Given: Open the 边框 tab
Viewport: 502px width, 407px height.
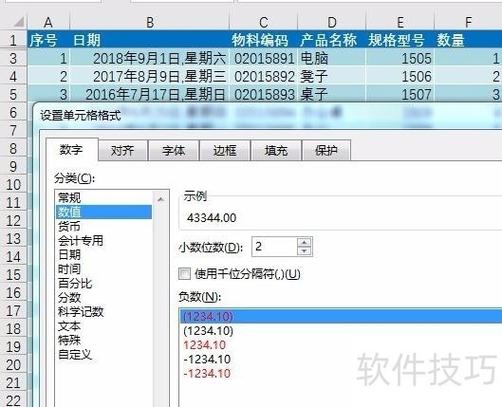Looking at the screenshot, I should tap(225, 151).
